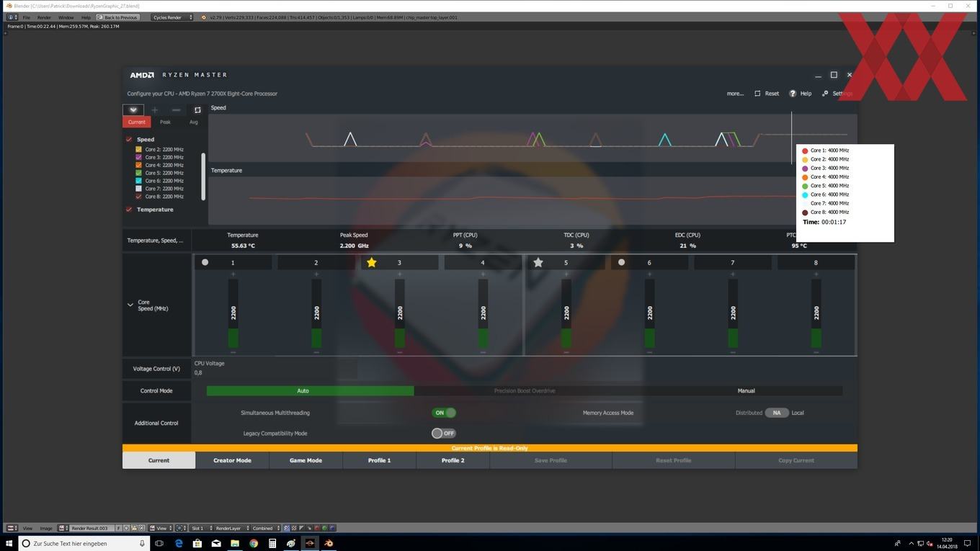Click the core 7 speed slider bar
980x551 pixels.
tap(733, 313)
